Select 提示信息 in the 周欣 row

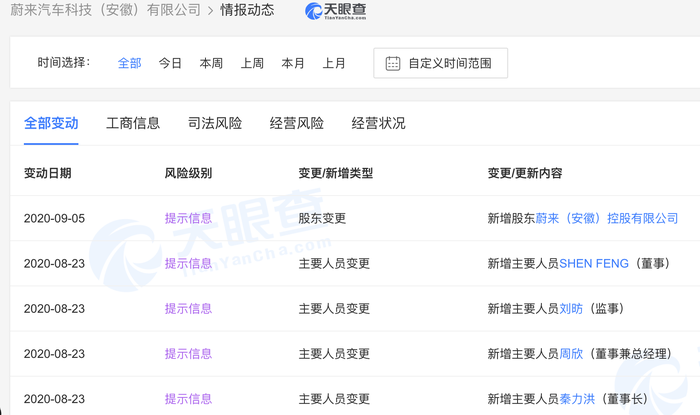tap(188, 354)
